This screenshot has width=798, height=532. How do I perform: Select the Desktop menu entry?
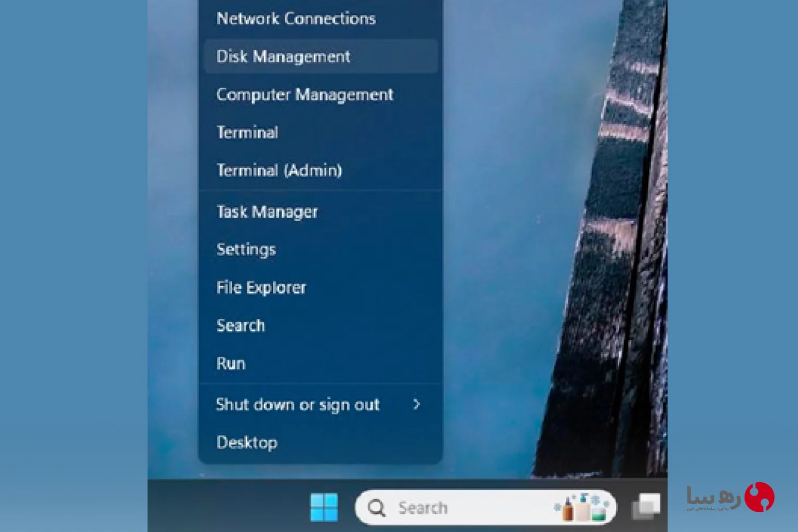click(x=321, y=442)
